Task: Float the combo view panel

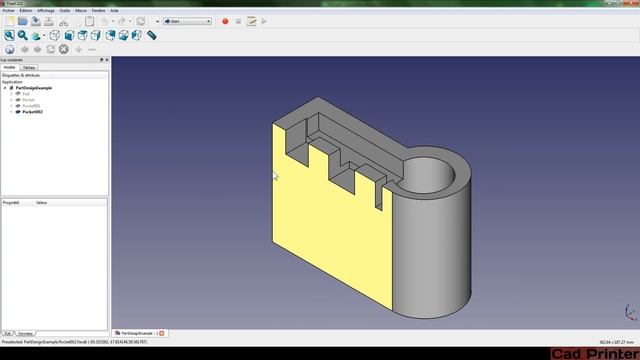Action: coord(102,60)
